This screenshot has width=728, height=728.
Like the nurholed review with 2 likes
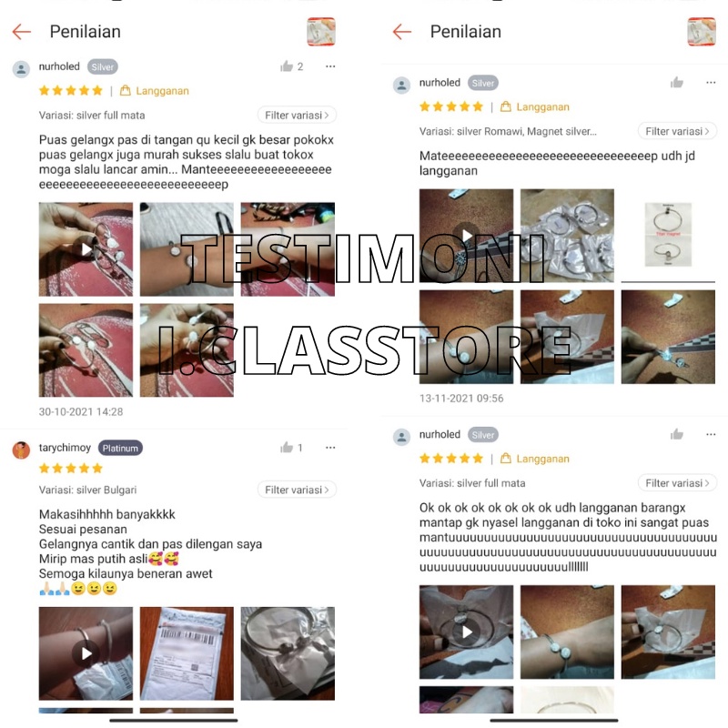tap(287, 66)
